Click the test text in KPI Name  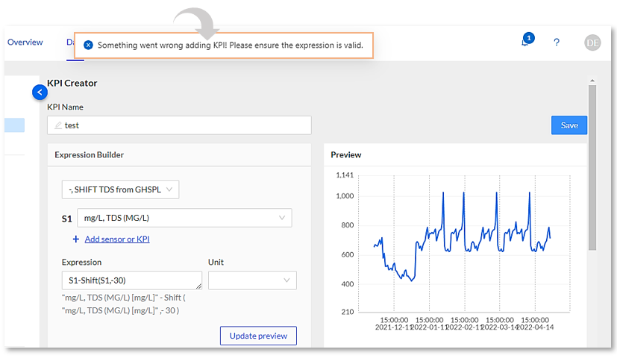(72, 125)
